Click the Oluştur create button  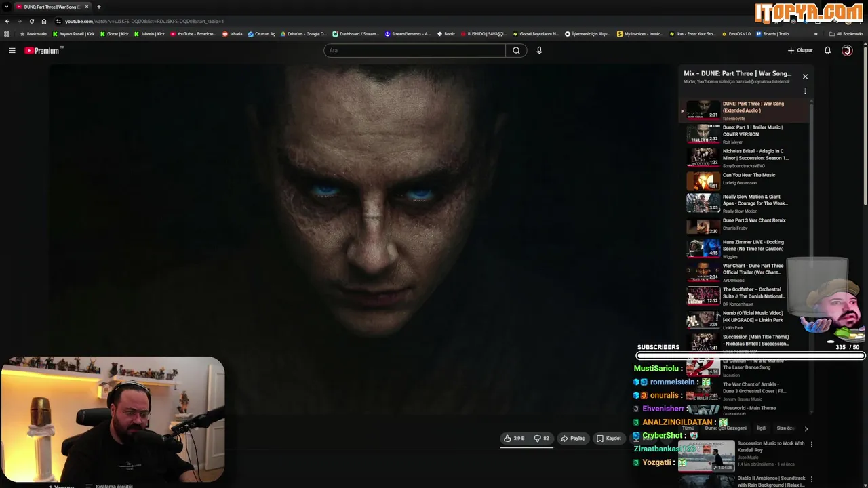pos(800,50)
